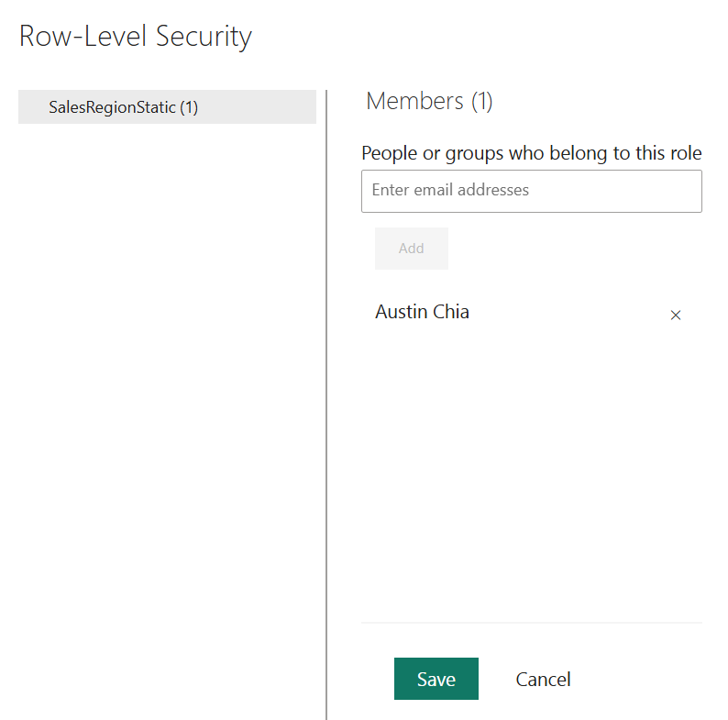Cancel the Row-Level Security dialog

point(543,679)
